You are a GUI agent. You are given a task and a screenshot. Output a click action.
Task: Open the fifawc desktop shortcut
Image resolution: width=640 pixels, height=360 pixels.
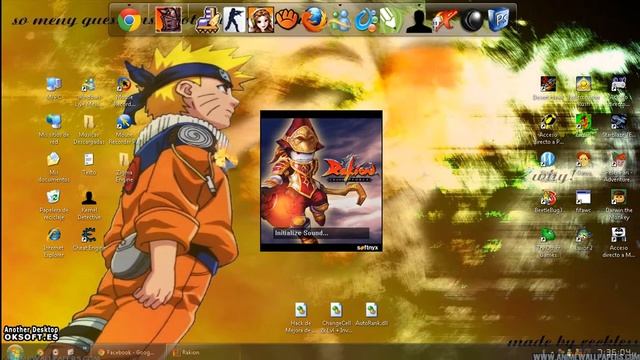pyautogui.click(x=583, y=201)
